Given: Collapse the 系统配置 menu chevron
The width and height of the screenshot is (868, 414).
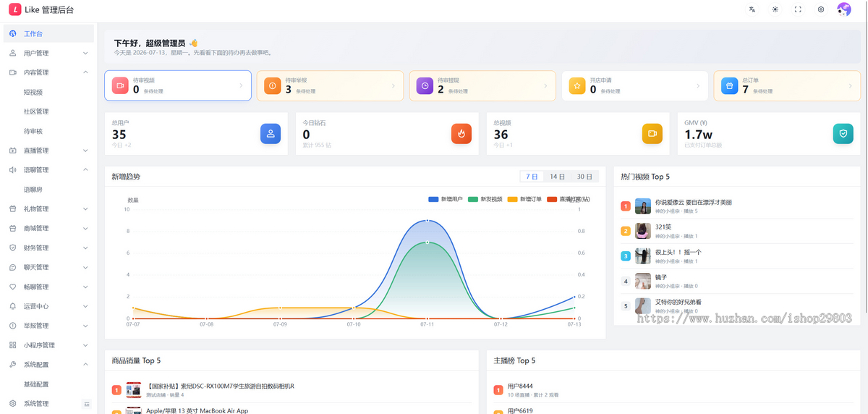Looking at the screenshot, I should click(x=85, y=365).
